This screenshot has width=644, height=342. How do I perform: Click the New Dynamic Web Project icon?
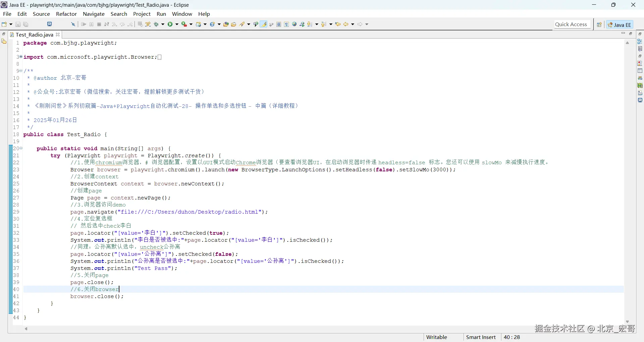point(199,24)
